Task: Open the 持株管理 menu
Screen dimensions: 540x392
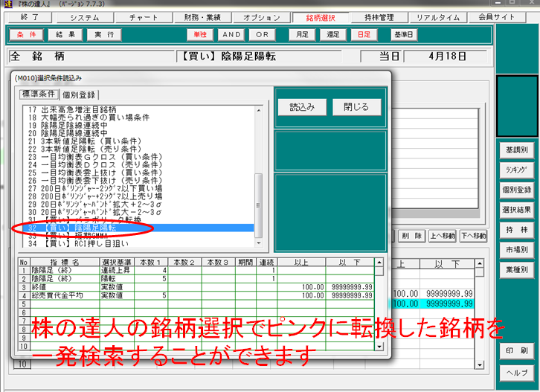Action: pyautogui.click(x=379, y=18)
